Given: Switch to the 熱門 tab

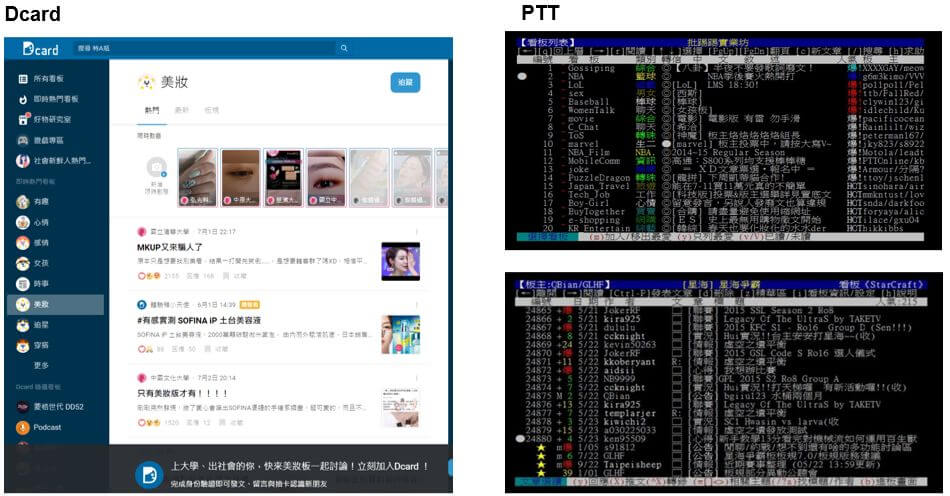Looking at the screenshot, I should click(x=151, y=110).
